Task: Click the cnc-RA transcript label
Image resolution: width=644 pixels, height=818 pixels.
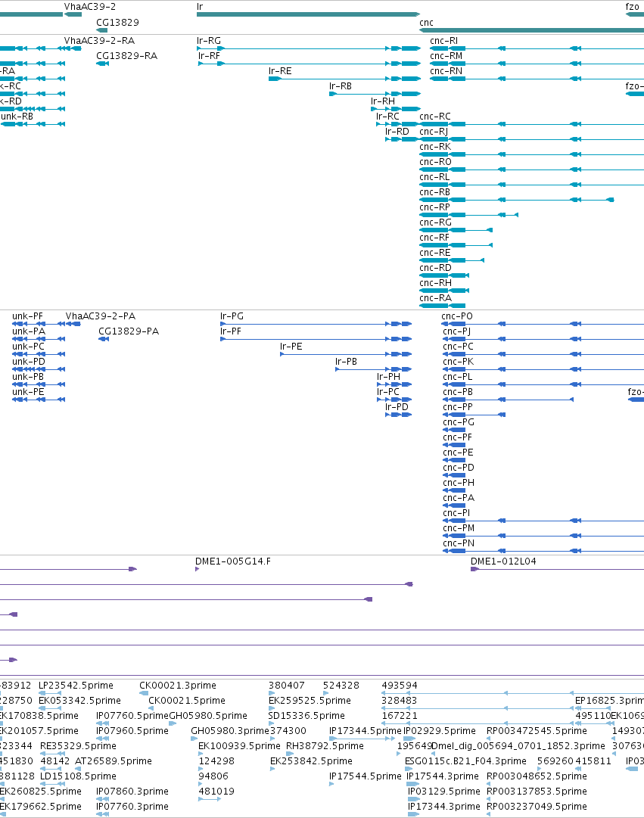Action: (435, 298)
